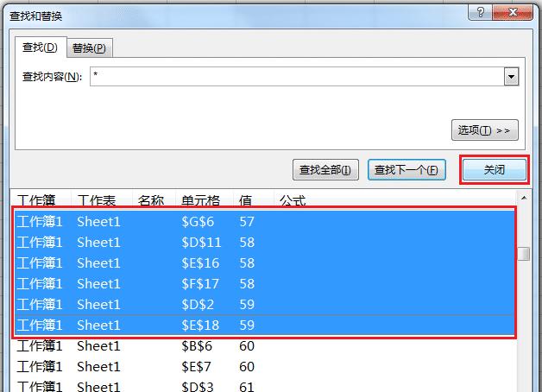
Task: Click the results list scrollbar thumb
Action: (x=524, y=254)
